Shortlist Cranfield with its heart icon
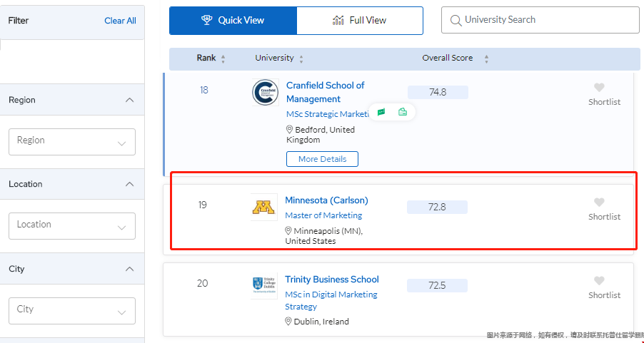Screen dimensions: 644x343 tap(599, 88)
